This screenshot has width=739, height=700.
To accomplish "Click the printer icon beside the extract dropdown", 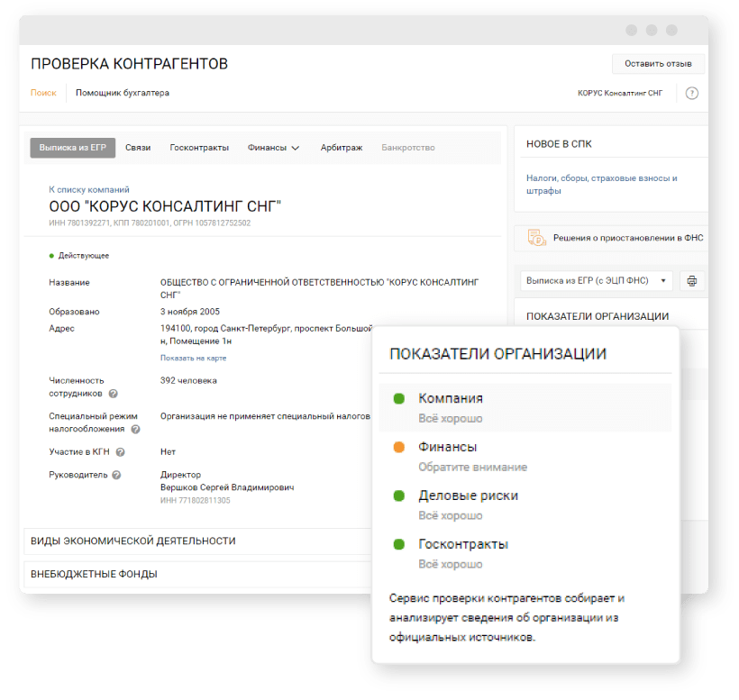I will 691,281.
